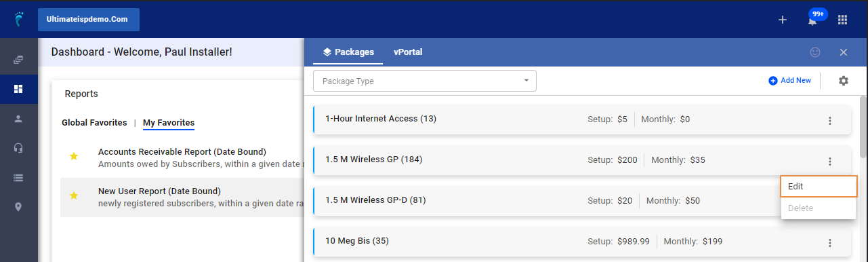868x262 pixels.
Task: Open the apps grid icon
Action: 843,20
